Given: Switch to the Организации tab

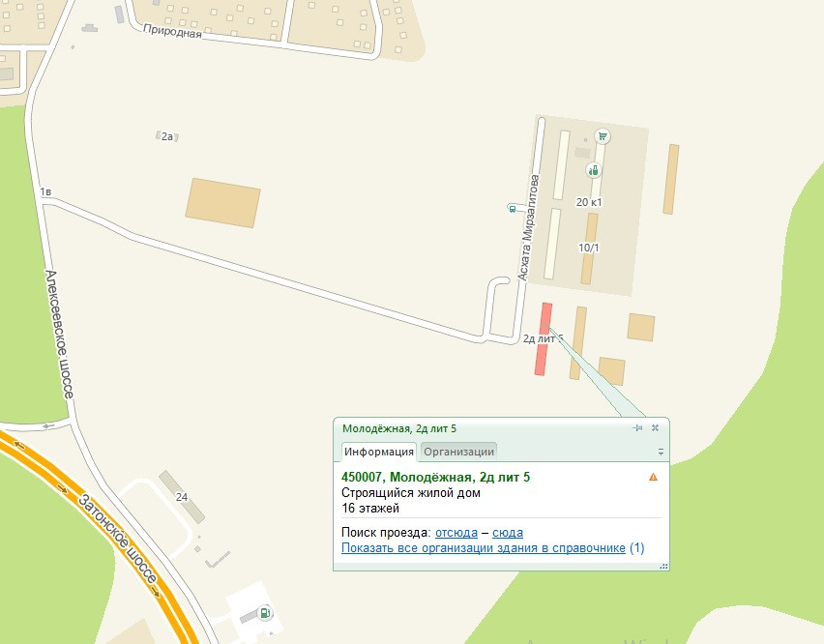Looking at the screenshot, I should (458, 452).
